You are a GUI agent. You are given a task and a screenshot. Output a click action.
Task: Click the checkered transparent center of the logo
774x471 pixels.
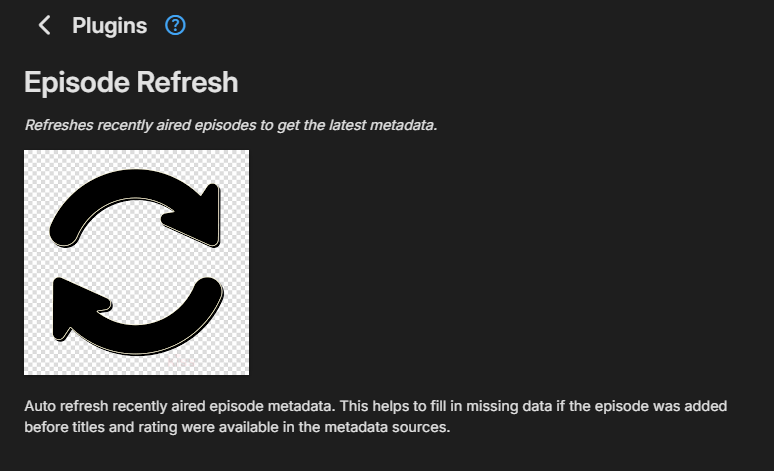[x=136, y=262]
